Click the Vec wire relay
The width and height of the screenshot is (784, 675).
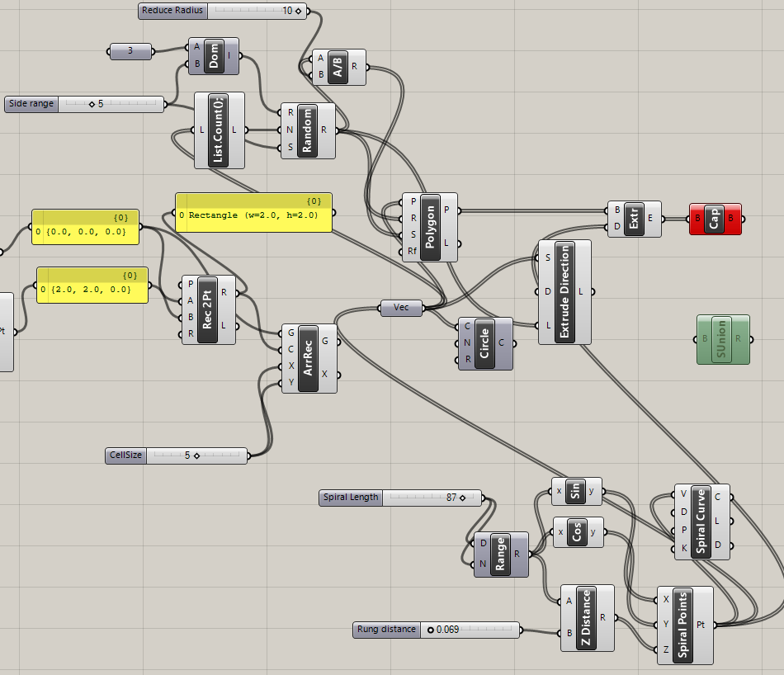(401, 307)
